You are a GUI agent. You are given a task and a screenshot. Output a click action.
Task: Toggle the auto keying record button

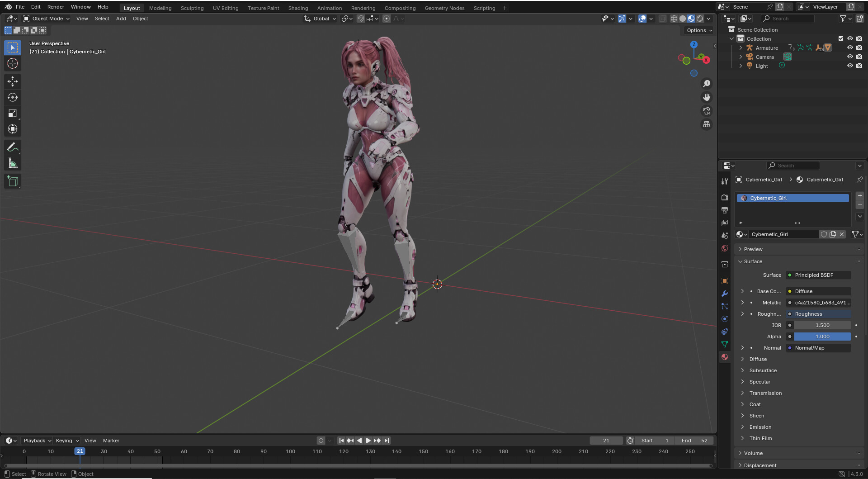pos(321,441)
